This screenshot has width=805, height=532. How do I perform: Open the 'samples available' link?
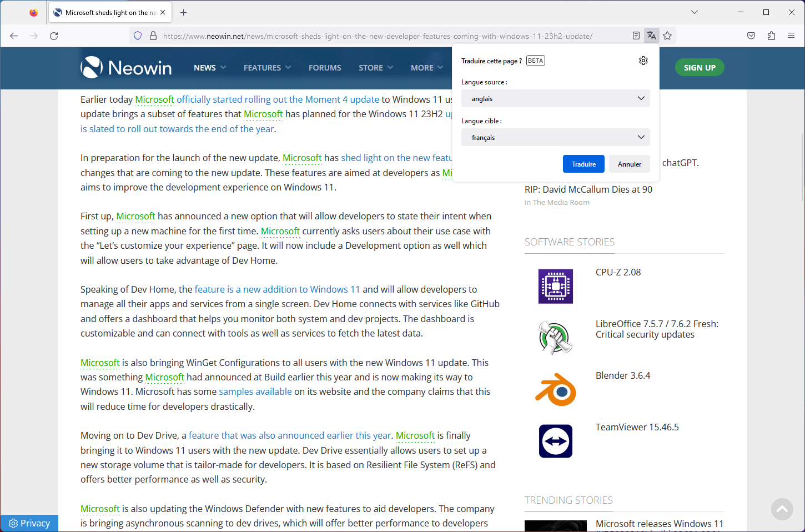(x=255, y=391)
